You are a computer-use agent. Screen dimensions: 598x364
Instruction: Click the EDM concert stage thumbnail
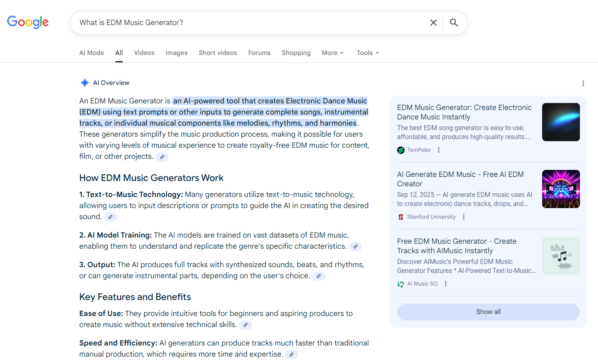561,189
